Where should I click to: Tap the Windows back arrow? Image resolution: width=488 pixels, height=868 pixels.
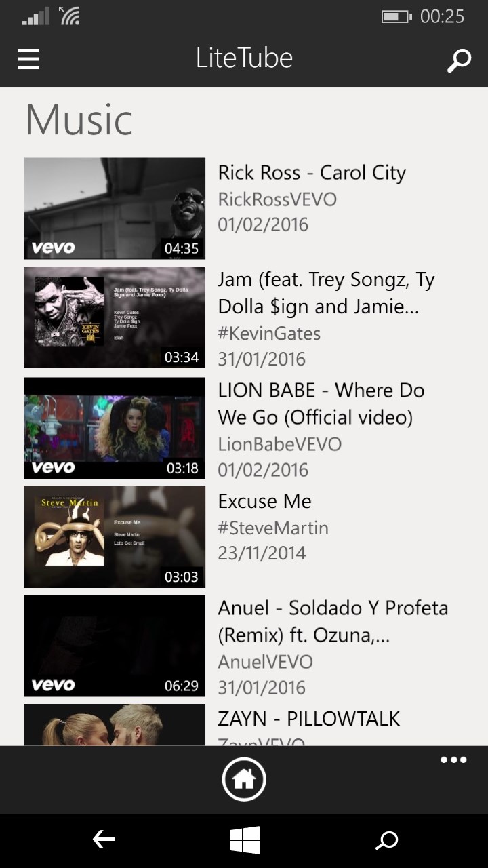103,840
